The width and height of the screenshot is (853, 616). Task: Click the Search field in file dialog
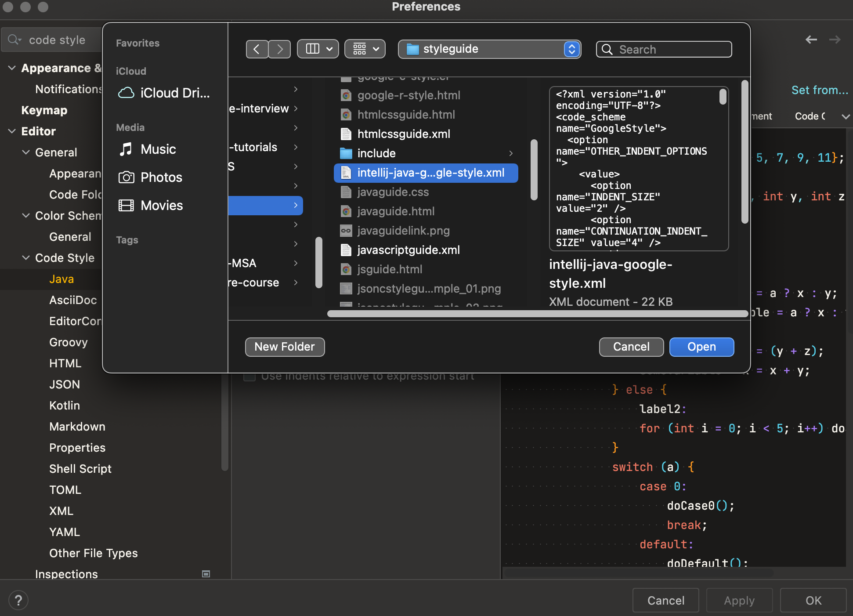(664, 49)
